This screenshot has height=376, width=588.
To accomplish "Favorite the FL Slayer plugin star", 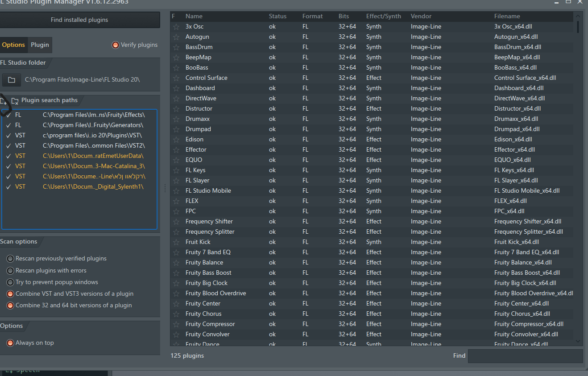I will point(176,181).
